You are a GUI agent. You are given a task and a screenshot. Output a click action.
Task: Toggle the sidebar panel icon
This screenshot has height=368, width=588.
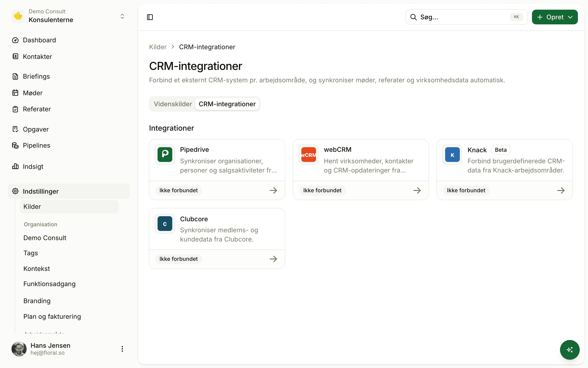coord(150,17)
